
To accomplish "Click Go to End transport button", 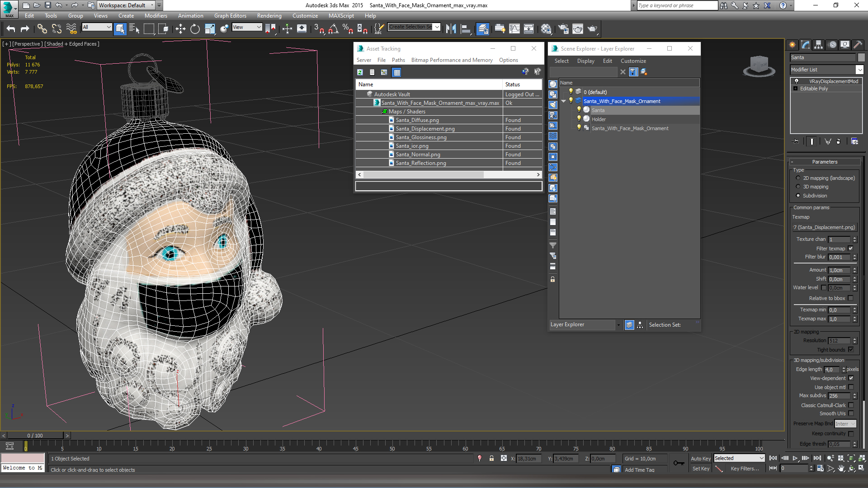I will tap(817, 458).
